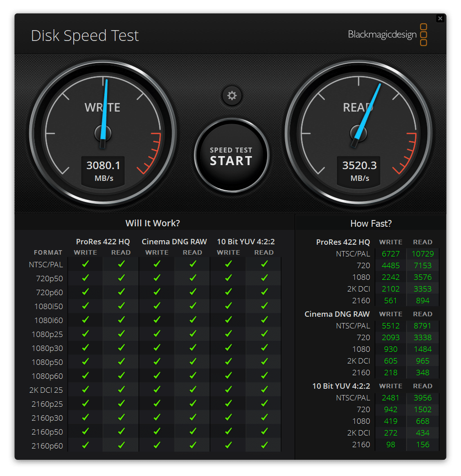Close the Disk Speed Test window
Image resolution: width=461 pixels, height=476 pixels.
coord(440,18)
